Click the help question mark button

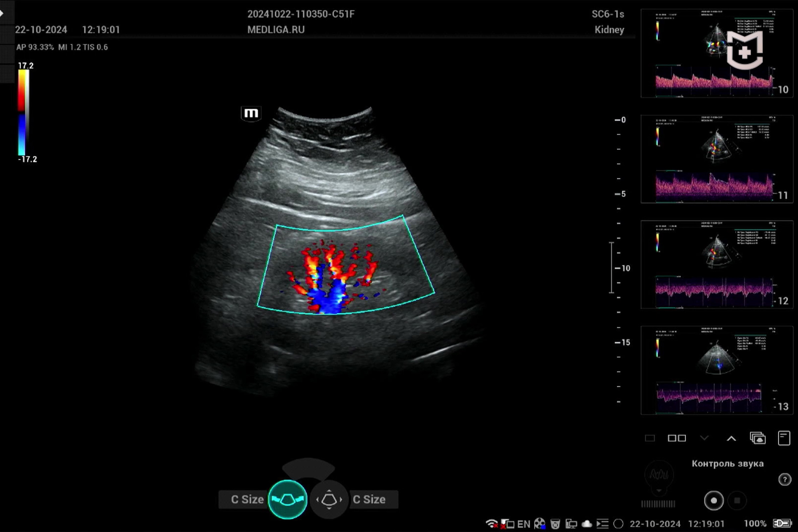[784, 479]
